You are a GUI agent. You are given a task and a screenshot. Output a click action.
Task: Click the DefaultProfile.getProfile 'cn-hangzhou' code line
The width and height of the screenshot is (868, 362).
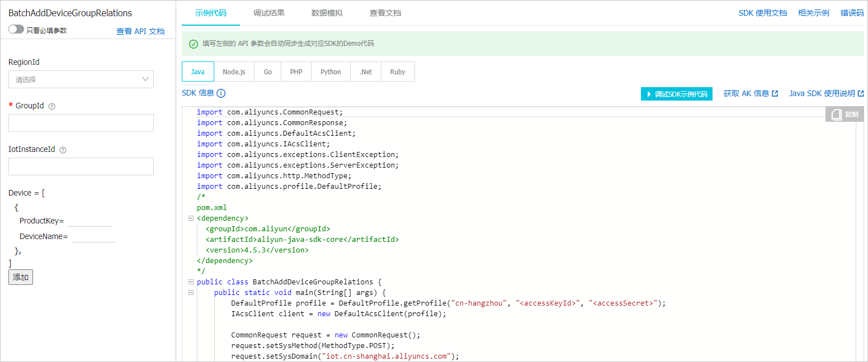tap(449, 303)
